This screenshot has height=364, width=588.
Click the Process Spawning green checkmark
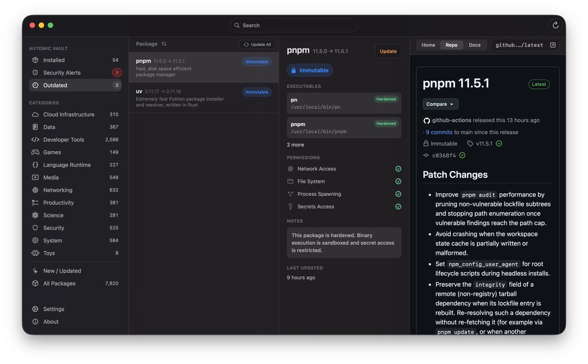click(398, 194)
